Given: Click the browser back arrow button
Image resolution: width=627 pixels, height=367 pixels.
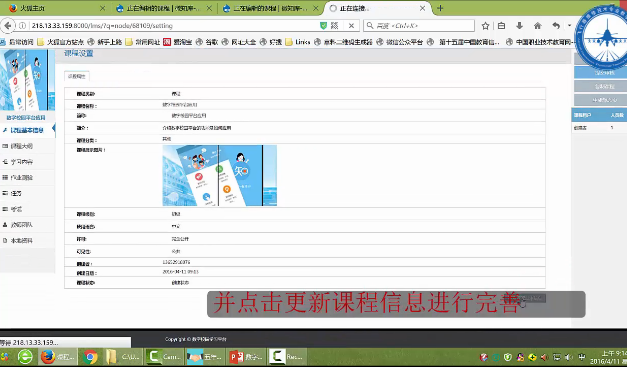Looking at the screenshot, I should [x=8, y=26].
